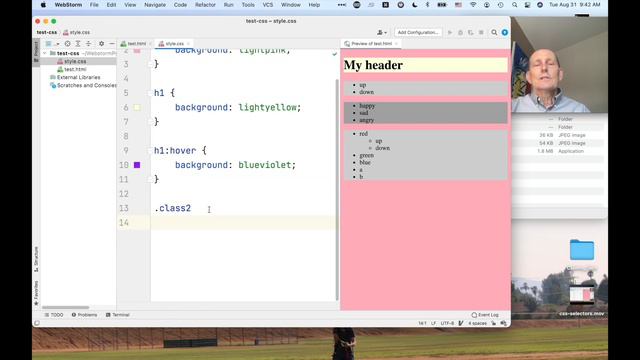
Task: Collapse the test-css project root folder
Action: (x=44, y=53)
